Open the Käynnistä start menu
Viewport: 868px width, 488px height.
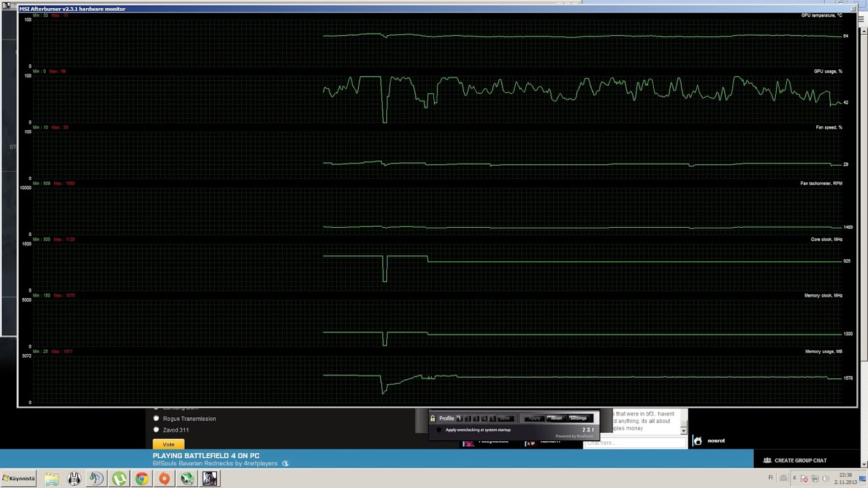click(x=19, y=479)
